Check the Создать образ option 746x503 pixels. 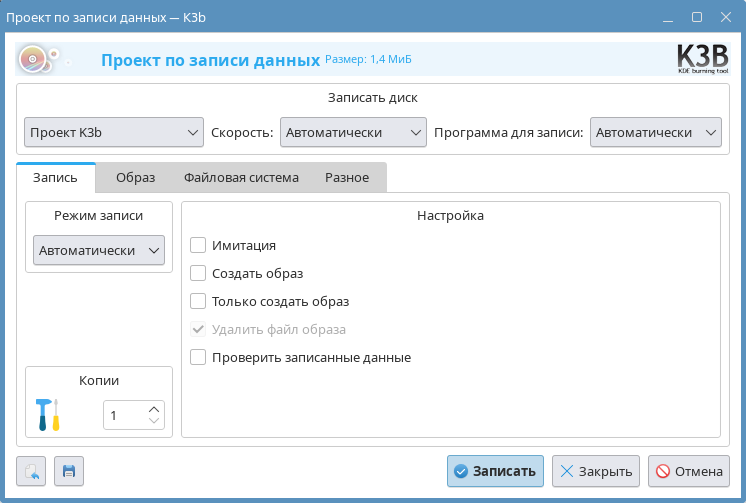(198, 273)
